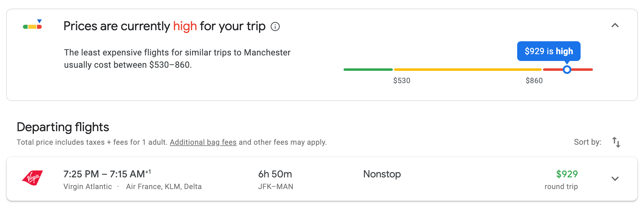This screenshot has width=644, height=210.
Task: Click the info icon beside price heading
Action: [275, 27]
